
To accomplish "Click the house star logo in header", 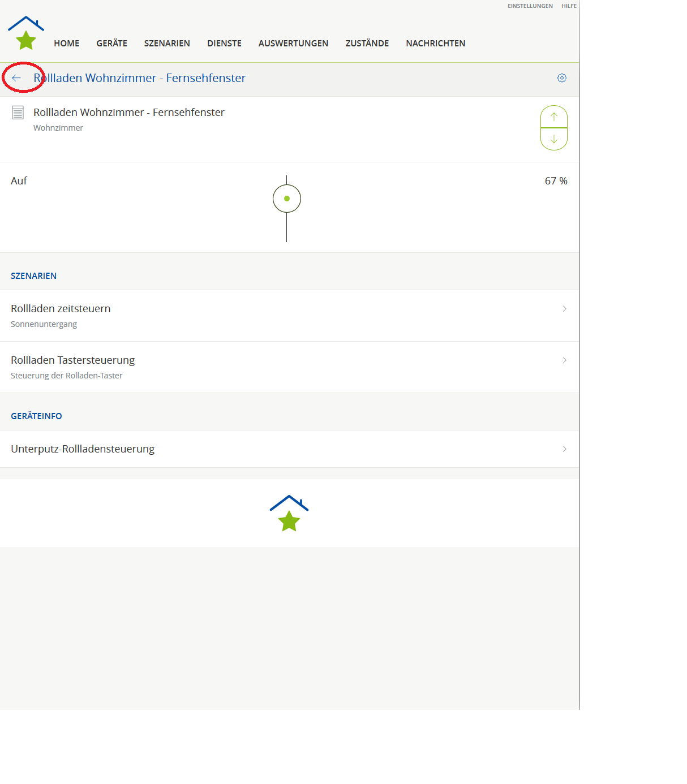I will click(x=26, y=33).
